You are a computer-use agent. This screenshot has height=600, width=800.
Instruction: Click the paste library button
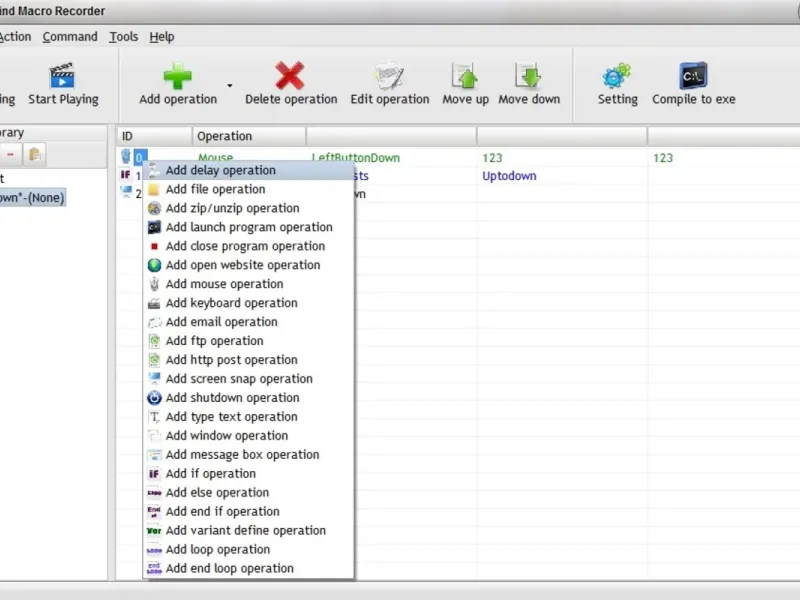35,155
